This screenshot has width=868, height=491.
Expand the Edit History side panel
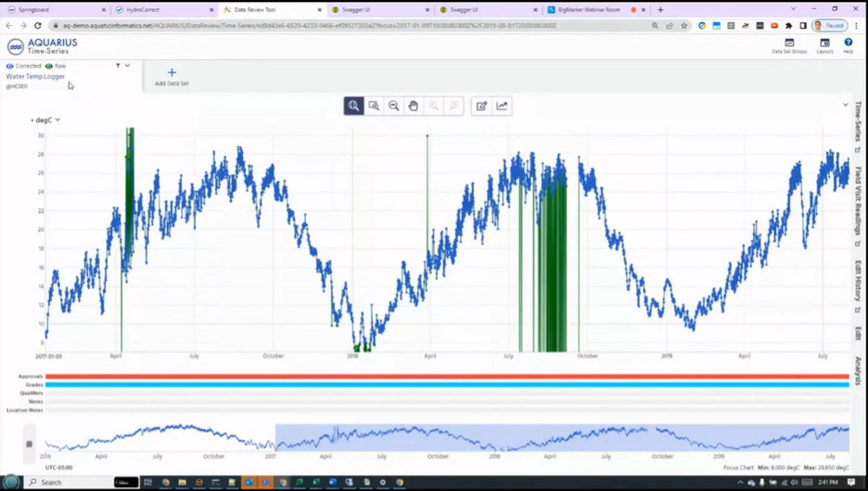[858, 286]
